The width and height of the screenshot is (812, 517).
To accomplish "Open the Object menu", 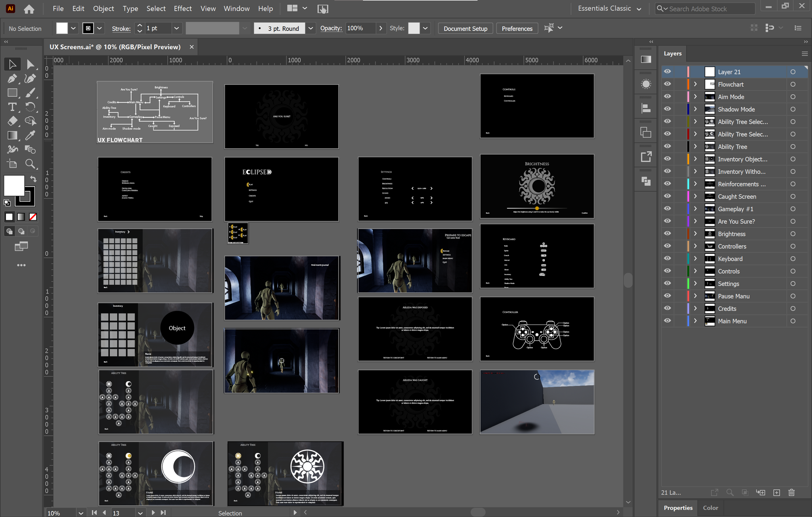I will point(103,8).
